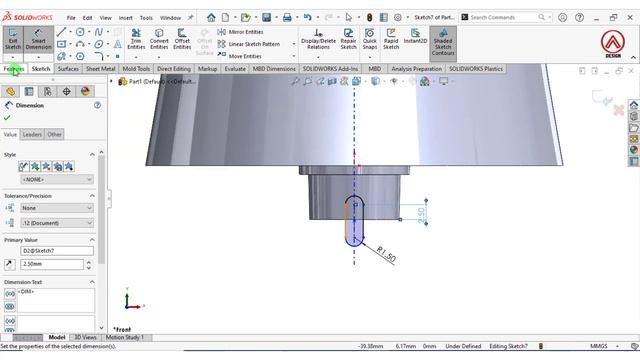Screen dimensions: 640x360
Task: Switch to the Motion Study 1 tab
Action: point(125,338)
